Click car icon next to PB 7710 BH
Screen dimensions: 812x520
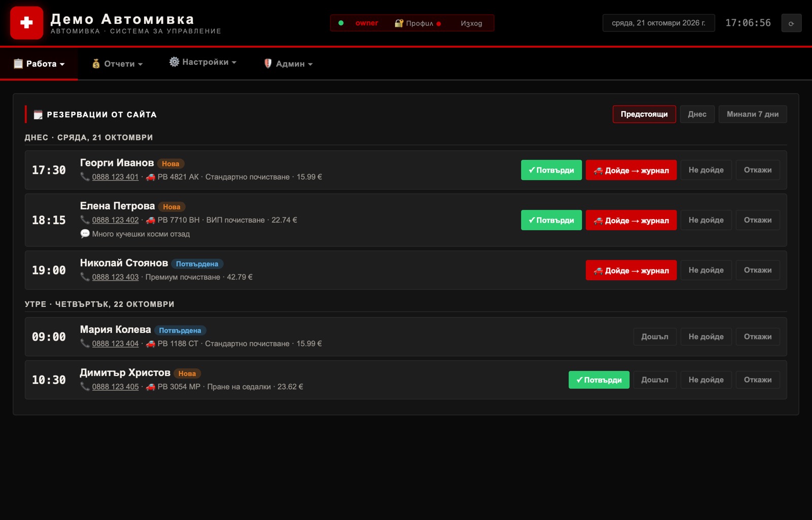click(x=151, y=220)
